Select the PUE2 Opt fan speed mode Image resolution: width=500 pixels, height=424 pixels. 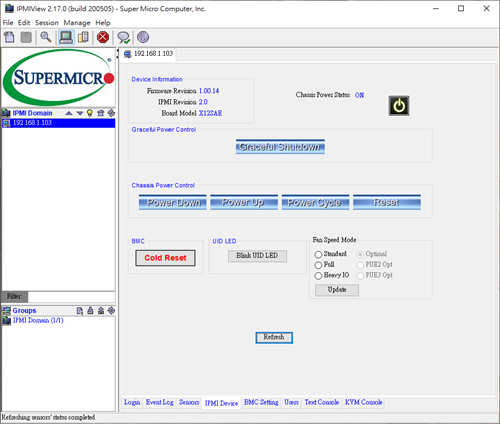(x=360, y=265)
